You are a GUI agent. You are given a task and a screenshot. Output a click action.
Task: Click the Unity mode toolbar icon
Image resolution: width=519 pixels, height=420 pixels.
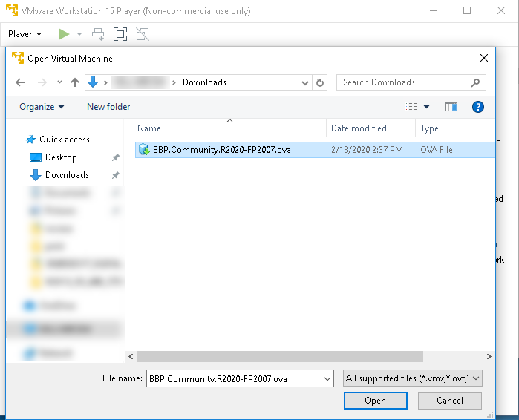point(143,34)
